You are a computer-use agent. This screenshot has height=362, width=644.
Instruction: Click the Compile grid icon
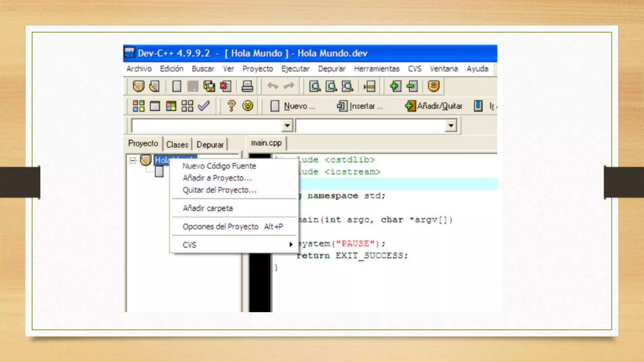pyautogui.click(x=138, y=106)
